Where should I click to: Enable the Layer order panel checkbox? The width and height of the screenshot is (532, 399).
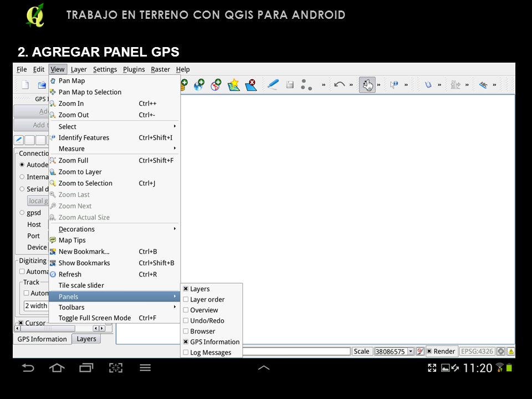coord(186,299)
